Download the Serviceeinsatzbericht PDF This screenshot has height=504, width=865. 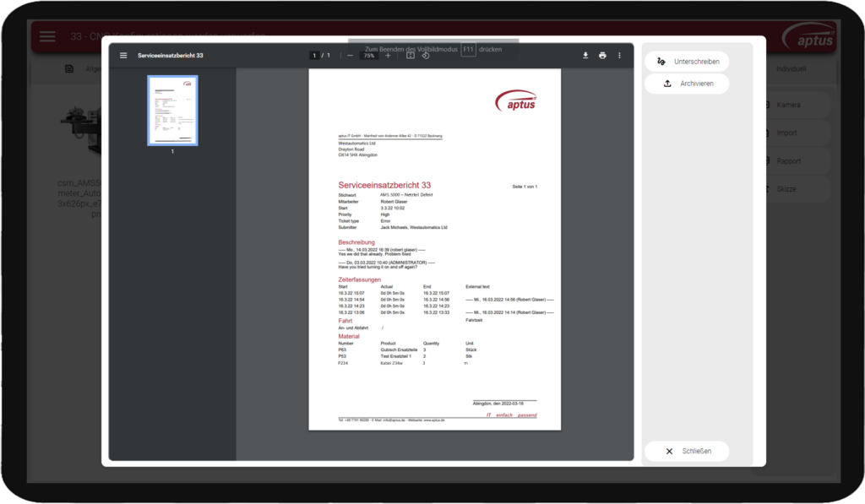(585, 55)
